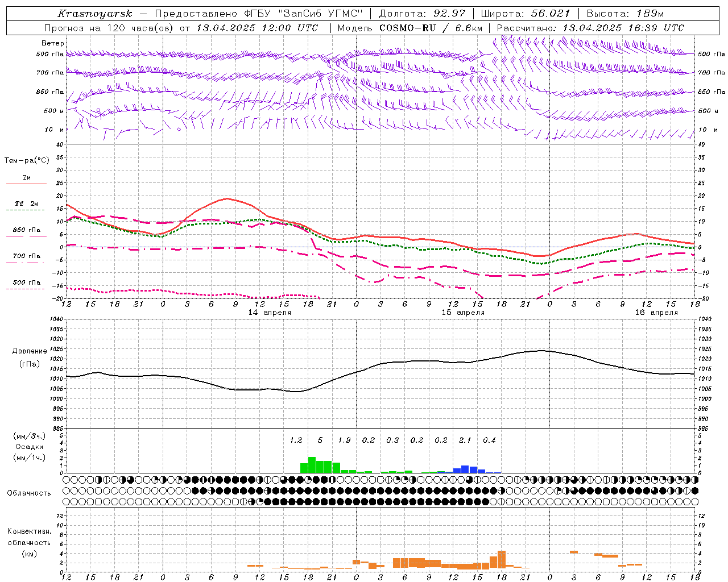Click the Ветер wind panel label
The width and height of the screenshot is (728, 582).
click(x=53, y=43)
